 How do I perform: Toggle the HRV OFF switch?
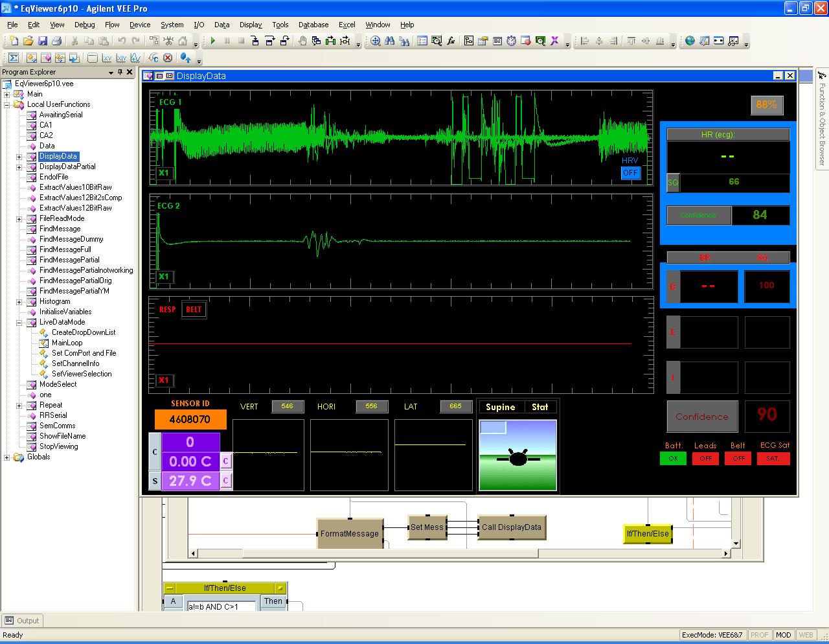click(x=630, y=173)
